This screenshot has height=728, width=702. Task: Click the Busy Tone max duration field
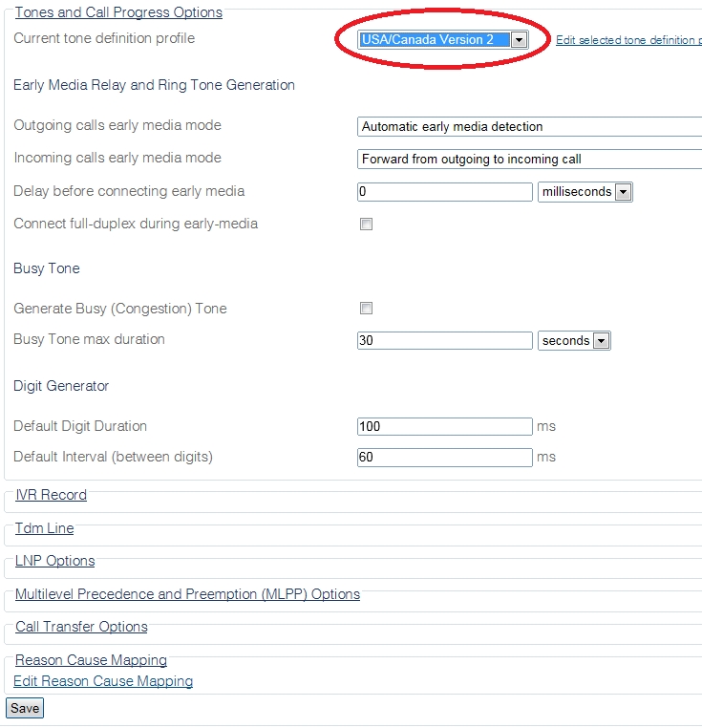444,340
